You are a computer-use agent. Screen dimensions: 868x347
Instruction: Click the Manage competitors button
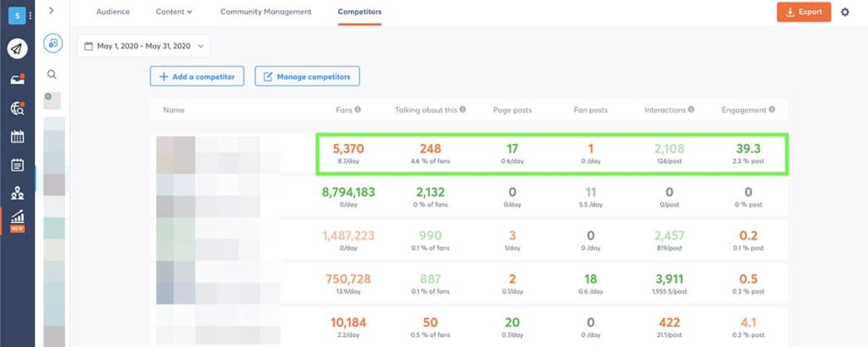307,76
